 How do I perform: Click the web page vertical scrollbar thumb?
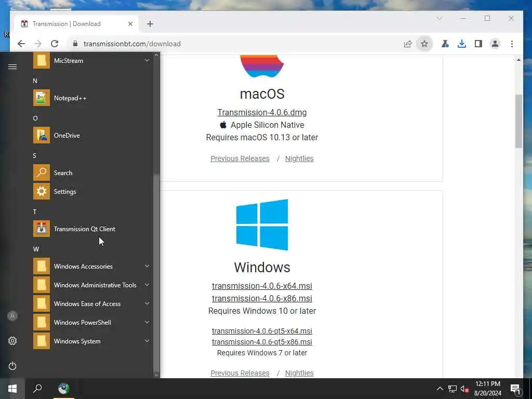tap(518, 121)
